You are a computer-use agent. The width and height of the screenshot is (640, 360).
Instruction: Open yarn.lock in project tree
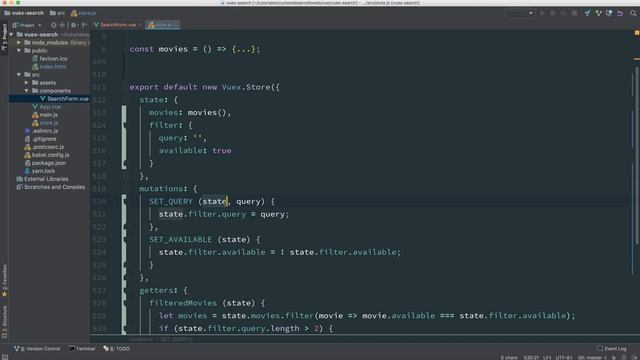40,171
